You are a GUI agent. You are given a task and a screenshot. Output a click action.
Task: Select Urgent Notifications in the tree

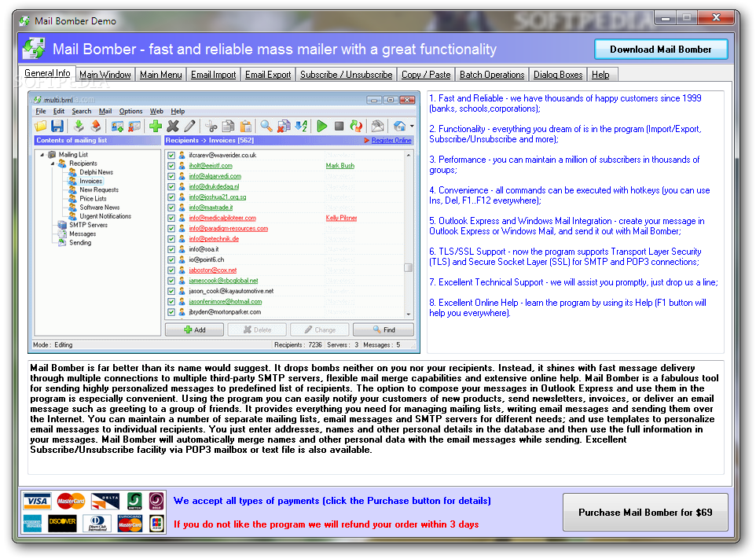point(105,216)
